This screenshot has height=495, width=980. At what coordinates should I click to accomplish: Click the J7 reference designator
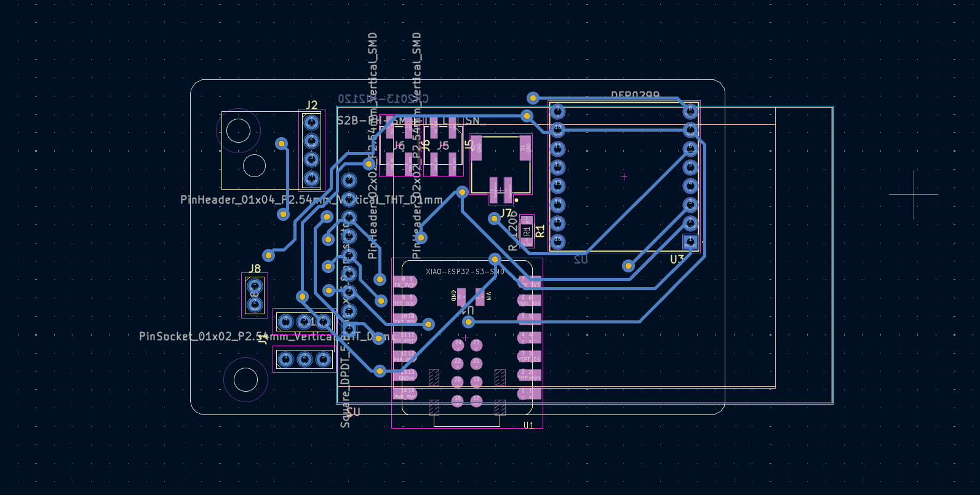(x=506, y=213)
